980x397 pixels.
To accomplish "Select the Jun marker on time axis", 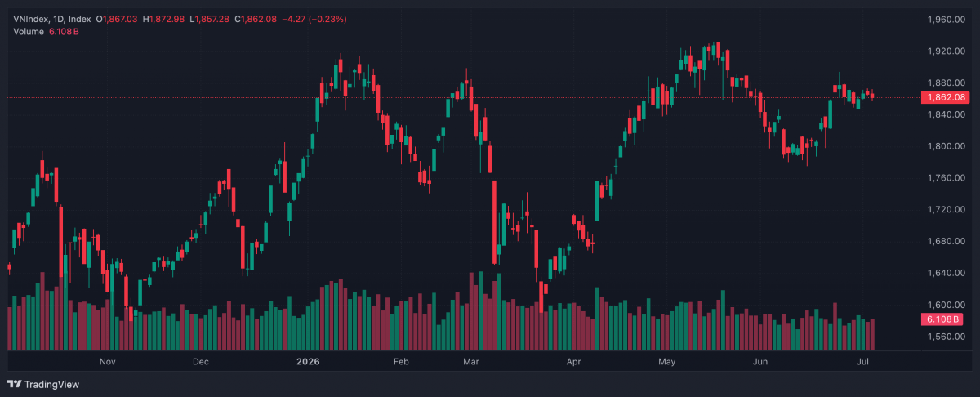I will point(760,360).
